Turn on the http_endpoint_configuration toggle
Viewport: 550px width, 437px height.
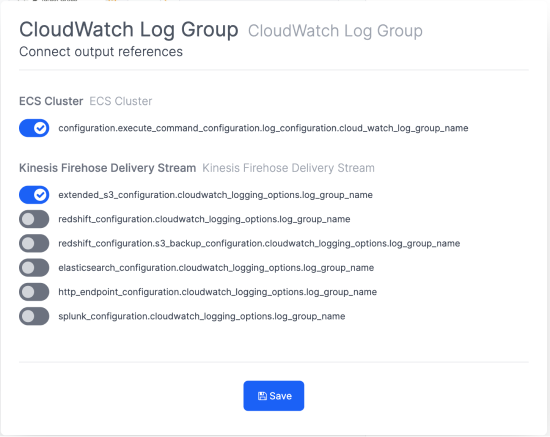coord(34,292)
